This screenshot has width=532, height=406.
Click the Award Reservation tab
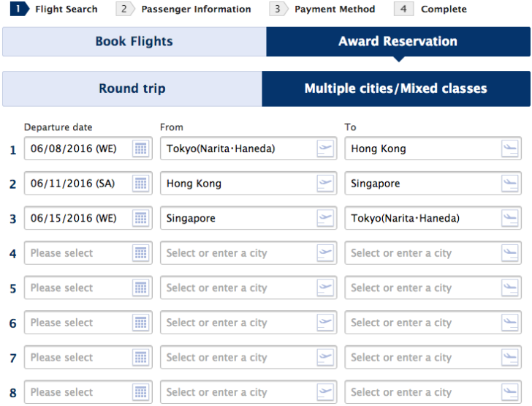click(398, 42)
